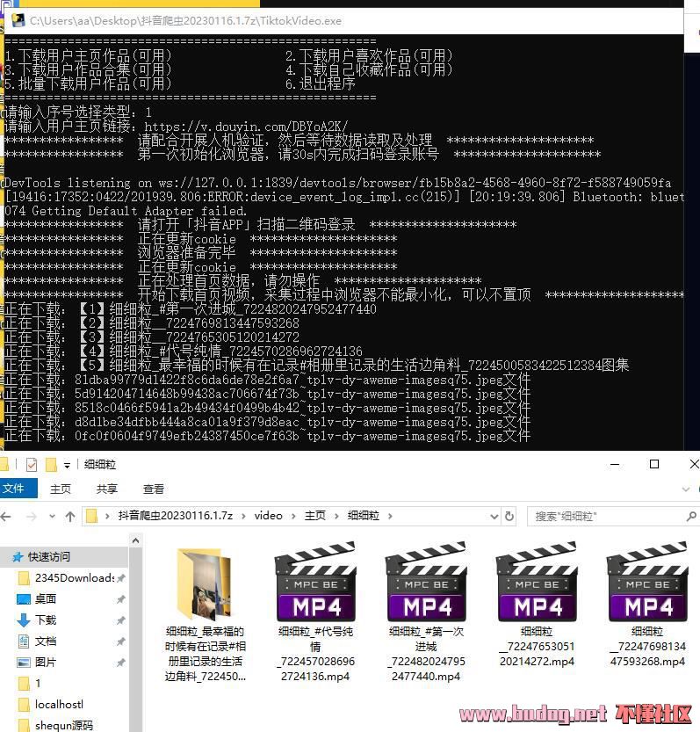Viewport: 700px width, 732px height.
Task: Click the Back navigation arrow in Explorer
Action: tap(6, 517)
